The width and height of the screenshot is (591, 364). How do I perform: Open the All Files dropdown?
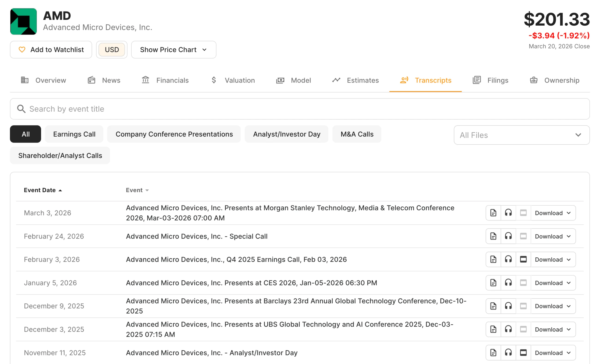[x=521, y=135]
